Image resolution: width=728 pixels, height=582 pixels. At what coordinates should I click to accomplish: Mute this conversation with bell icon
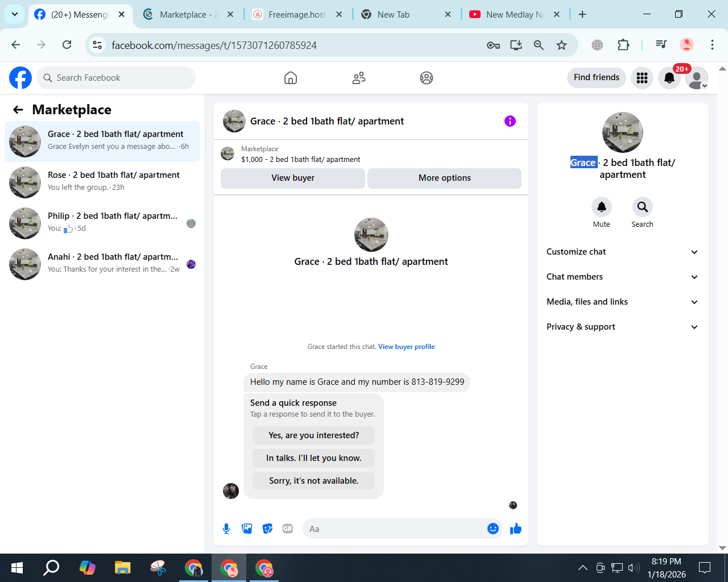click(x=602, y=207)
